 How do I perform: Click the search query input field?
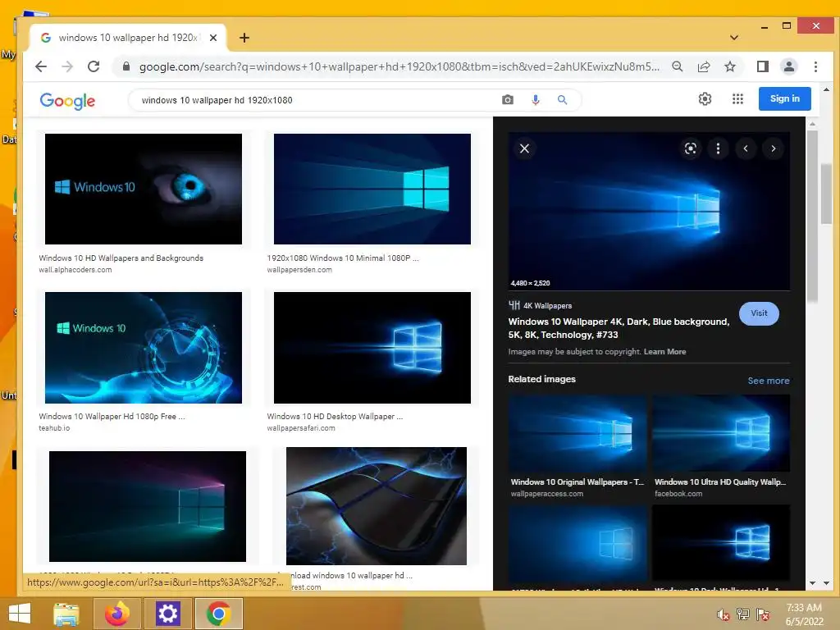(x=316, y=99)
